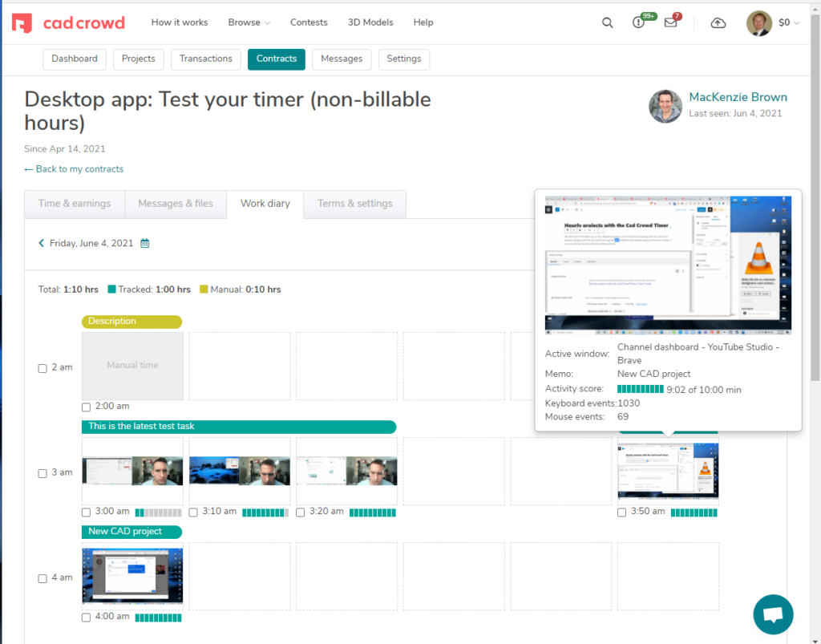Viewport: 821px width, 644px height.
Task: Select the 4:00 am screenshot checkbox
Action: coord(86,618)
